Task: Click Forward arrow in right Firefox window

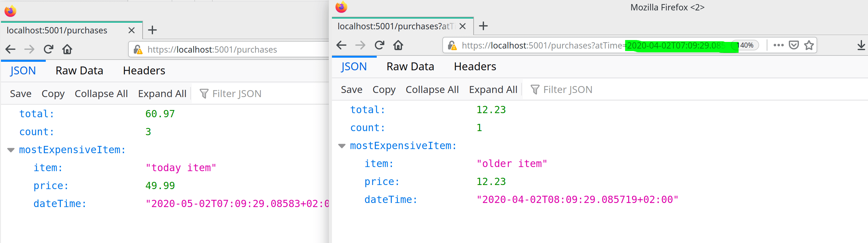Action: [360, 45]
